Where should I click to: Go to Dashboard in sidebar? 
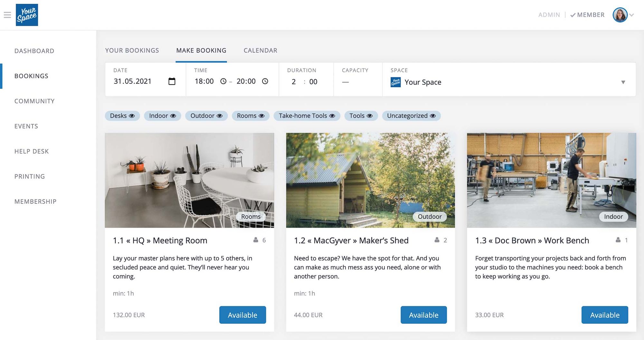(34, 51)
